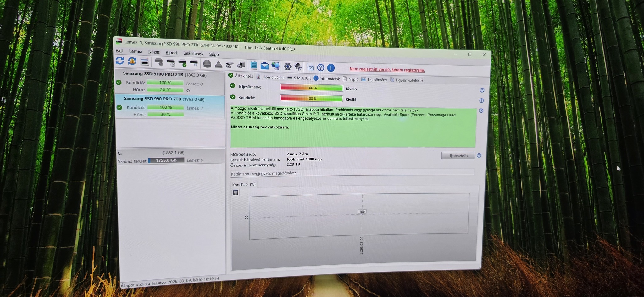Image resolution: width=644 pixels, height=297 pixels.
Task: Select the Kondíció (%) chart tab
Action: (x=244, y=184)
